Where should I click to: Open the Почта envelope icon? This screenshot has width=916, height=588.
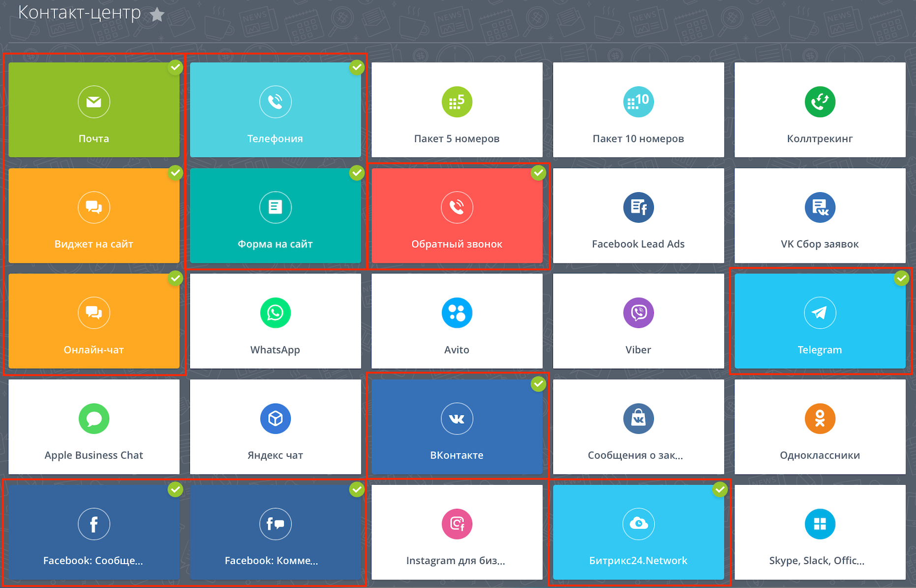[x=93, y=102]
